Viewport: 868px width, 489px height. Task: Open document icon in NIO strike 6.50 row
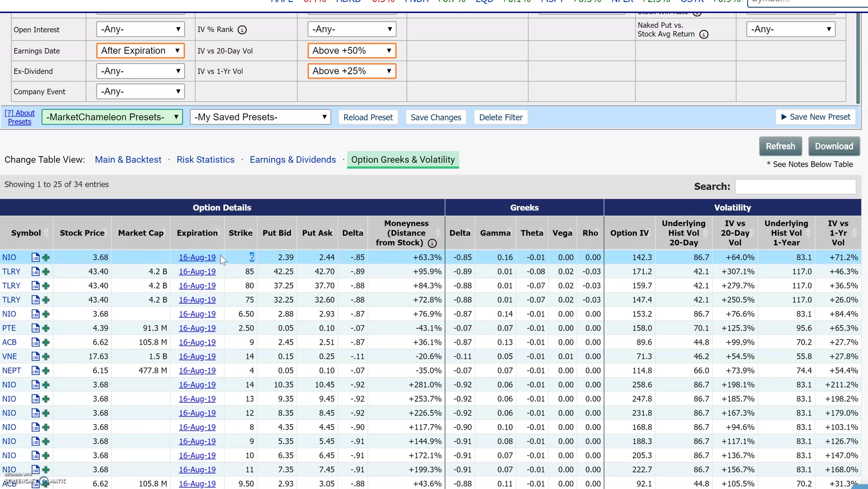35,314
